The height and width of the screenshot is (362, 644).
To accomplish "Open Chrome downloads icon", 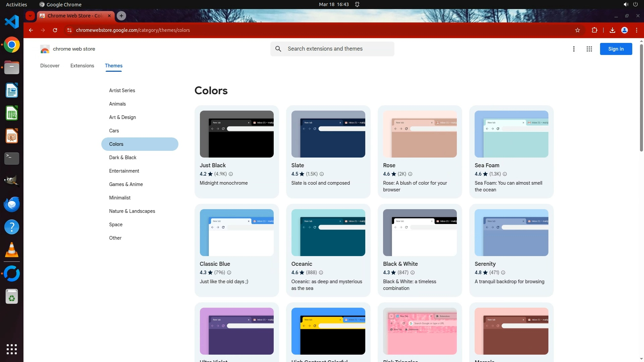I will pos(612,30).
